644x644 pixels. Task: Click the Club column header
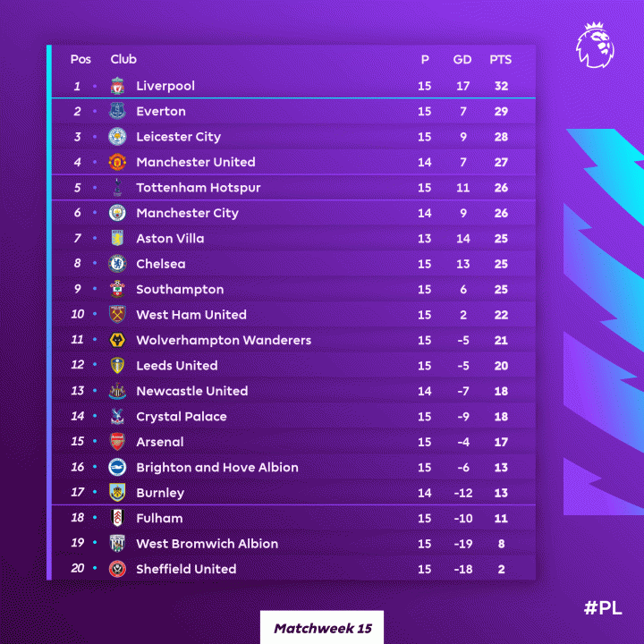point(123,59)
